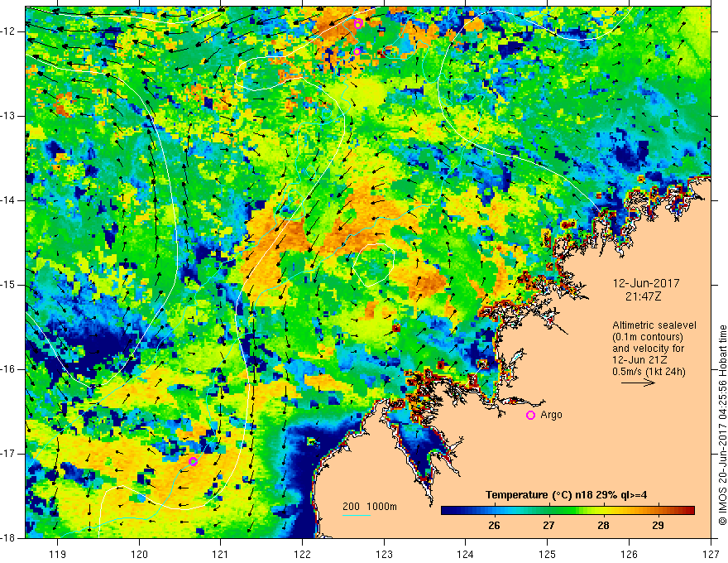Click longitude axis label 127
Screen dimensions: 728x563
tap(711, 554)
